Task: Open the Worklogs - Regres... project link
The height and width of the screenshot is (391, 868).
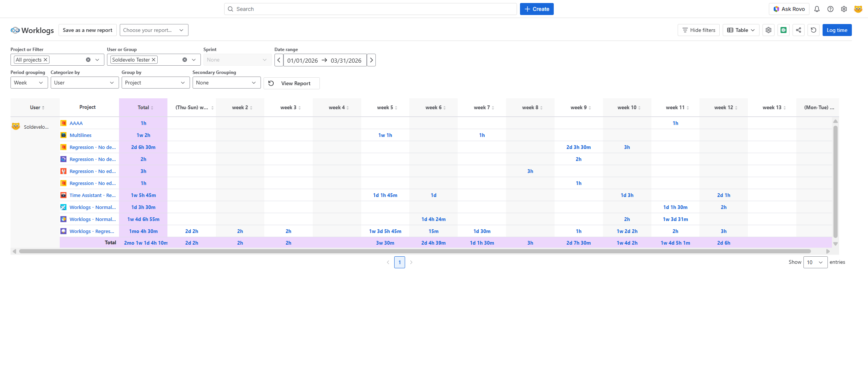Action: (x=92, y=231)
